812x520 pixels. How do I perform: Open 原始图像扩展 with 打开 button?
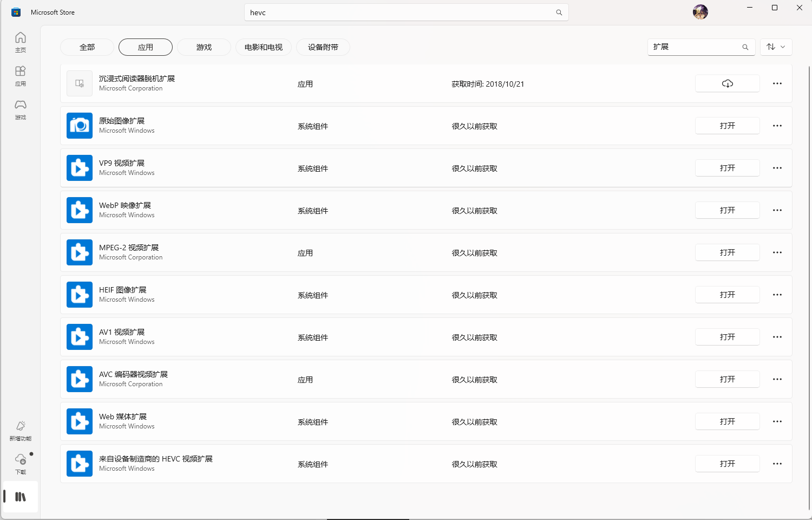point(728,126)
